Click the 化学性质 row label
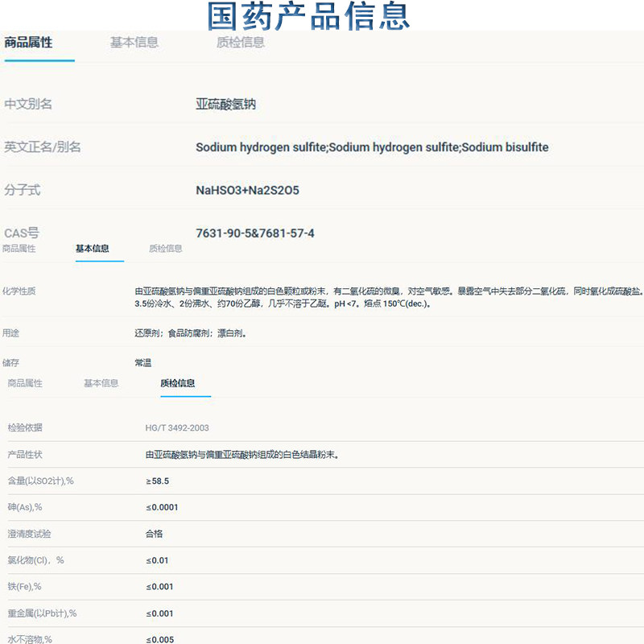Viewport: 644px width, 644px height. point(19,291)
